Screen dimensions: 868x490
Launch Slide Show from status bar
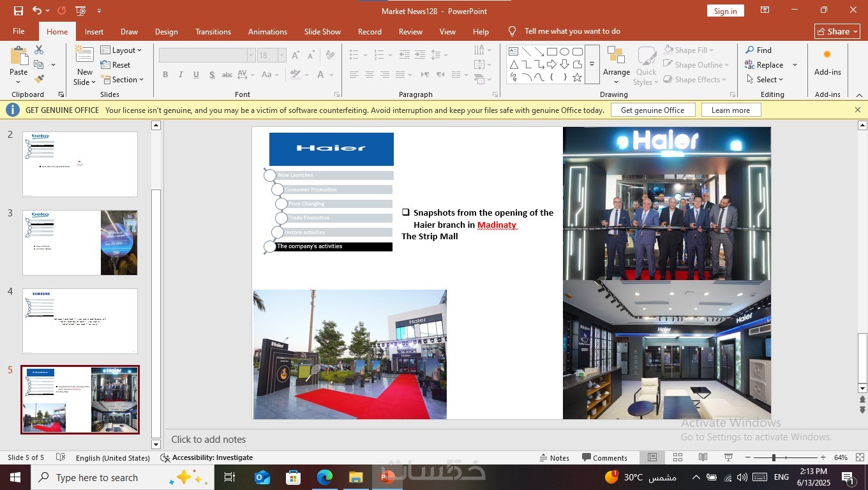[728, 457]
